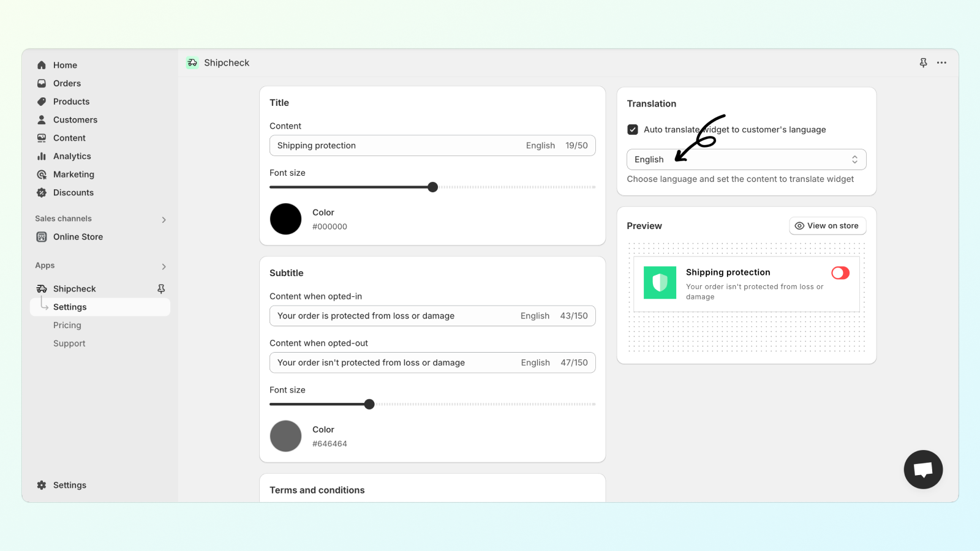Click the #000000 color value text
This screenshot has height=551, width=980.
click(x=330, y=227)
